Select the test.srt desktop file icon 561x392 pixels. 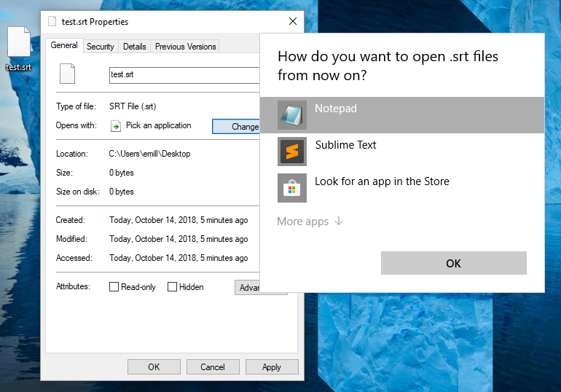19,42
